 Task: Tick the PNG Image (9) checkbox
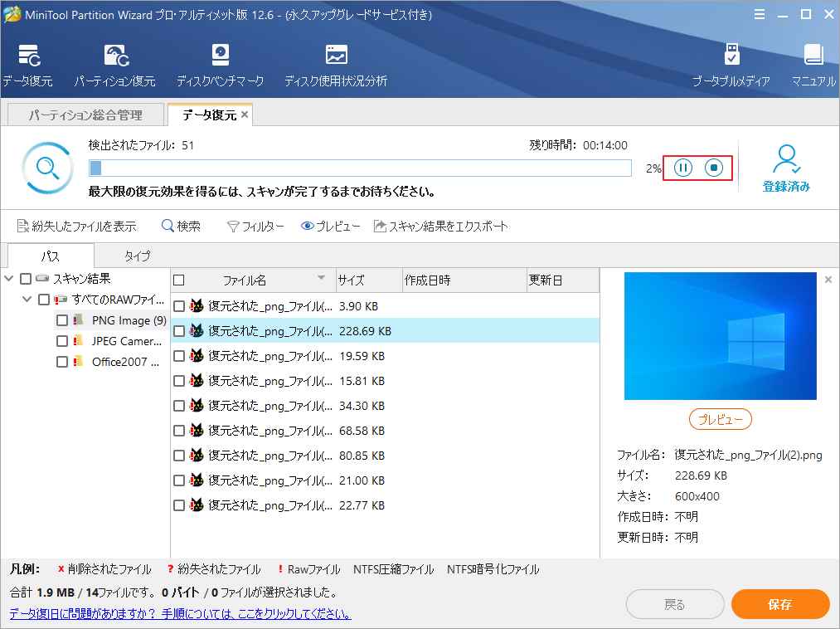tap(62, 320)
